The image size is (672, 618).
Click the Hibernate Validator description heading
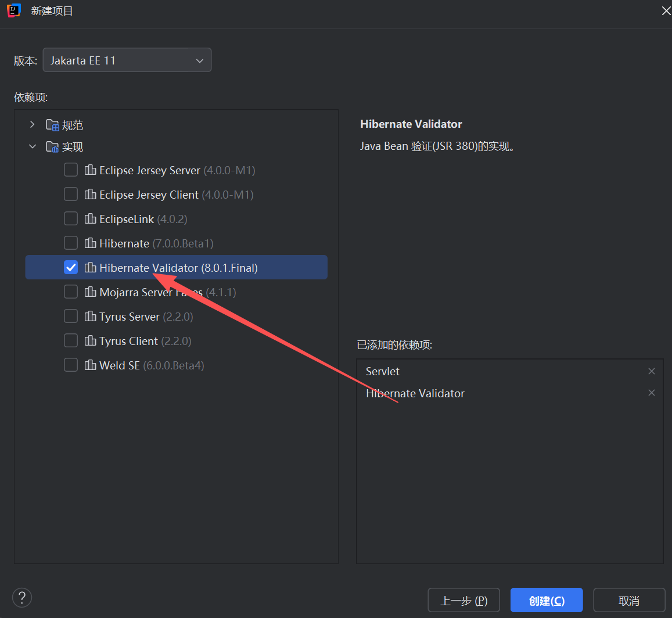coord(411,124)
